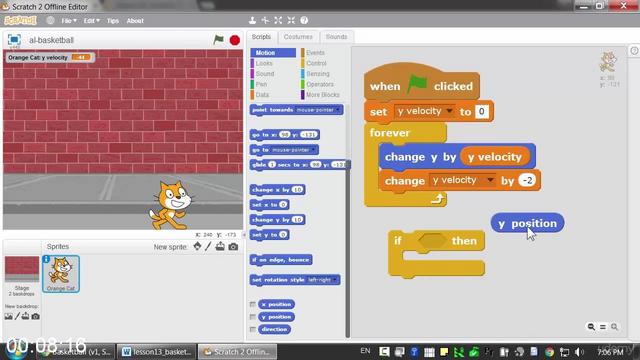The height and width of the screenshot is (360, 640).
Task: Click the blocks palette vertical scrollbar
Action: pos(348,249)
